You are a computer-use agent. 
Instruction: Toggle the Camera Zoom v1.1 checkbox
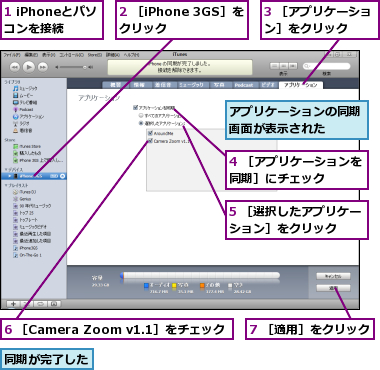150,141
